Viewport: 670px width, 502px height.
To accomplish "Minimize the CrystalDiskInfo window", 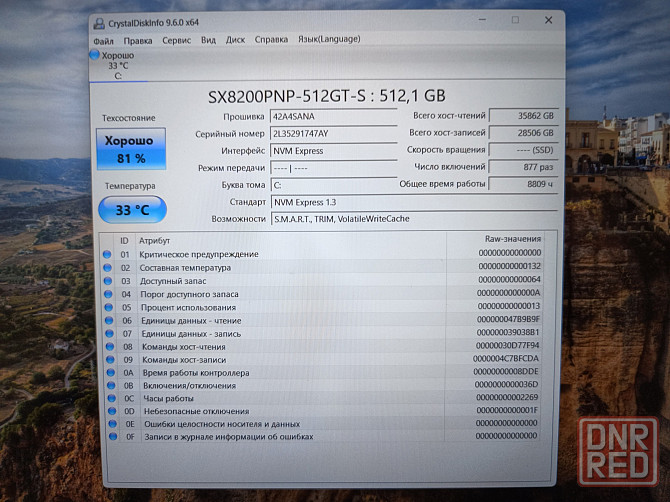I will click(482, 20).
